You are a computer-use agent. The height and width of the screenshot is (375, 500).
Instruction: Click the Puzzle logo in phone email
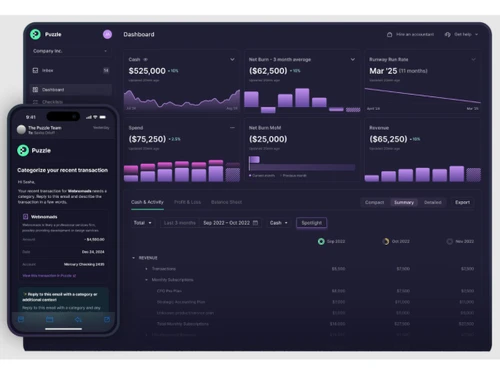tap(23, 150)
